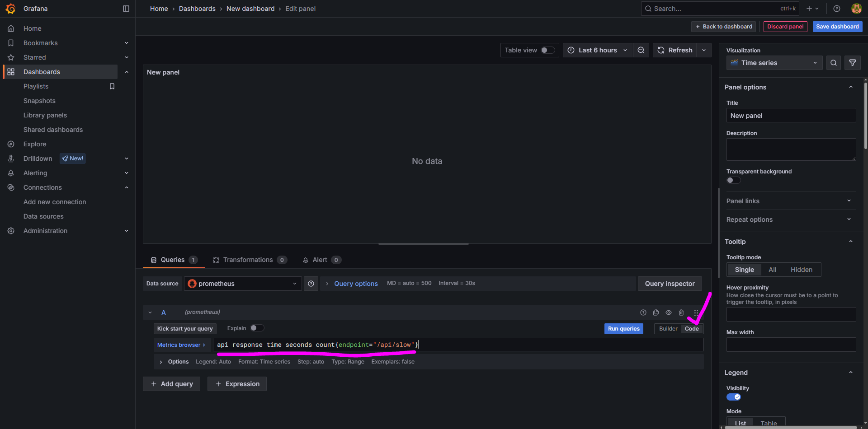Image resolution: width=868 pixels, height=429 pixels.
Task: Switch to the Transformations tab
Action: click(250, 260)
